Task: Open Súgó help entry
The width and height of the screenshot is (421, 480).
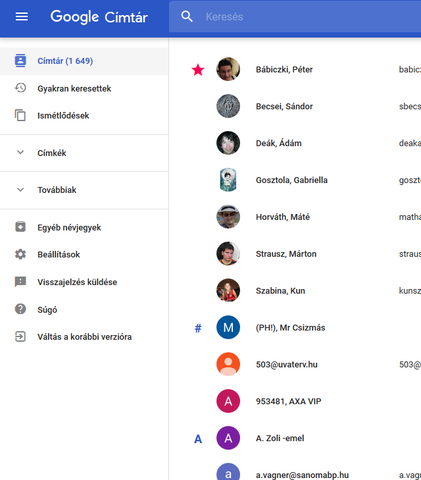Action: click(84, 309)
